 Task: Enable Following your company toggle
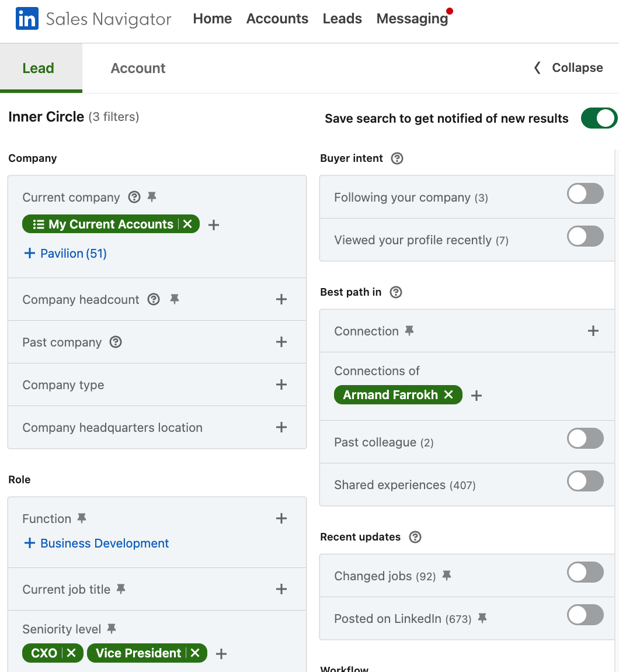tap(586, 194)
